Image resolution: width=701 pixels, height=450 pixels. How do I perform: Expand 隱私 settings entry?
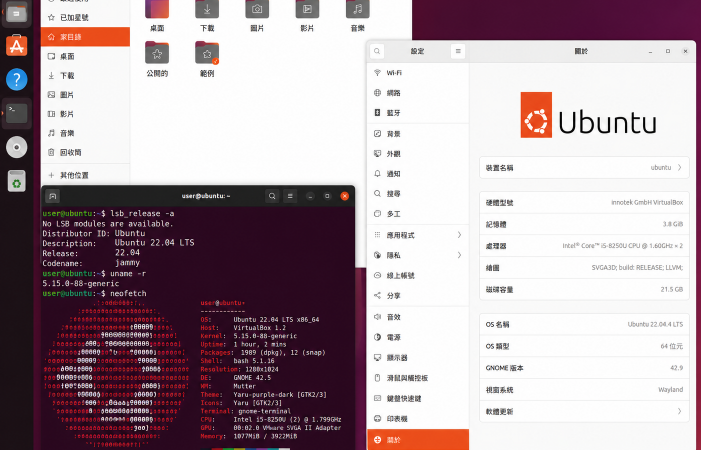(418, 255)
